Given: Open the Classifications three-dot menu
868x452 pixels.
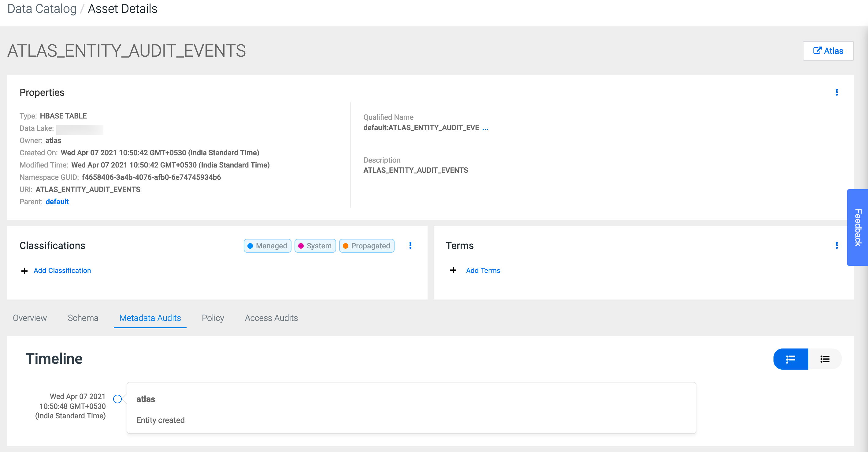Looking at the screenshot, I should (x=410, y=246).
